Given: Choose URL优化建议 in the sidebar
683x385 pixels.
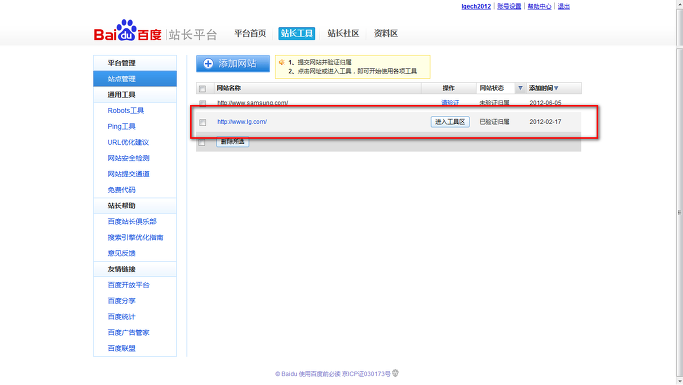Looking at the screenshot, I should [x=128, y=142].
